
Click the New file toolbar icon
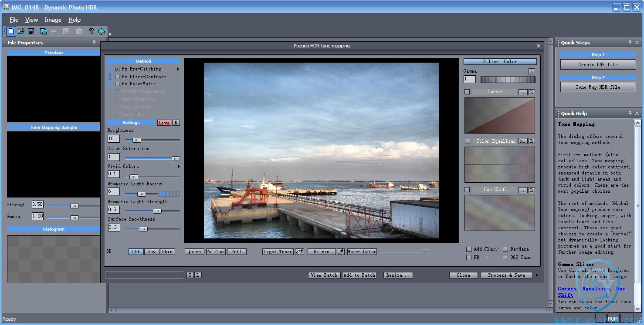[x=11, y=31]
